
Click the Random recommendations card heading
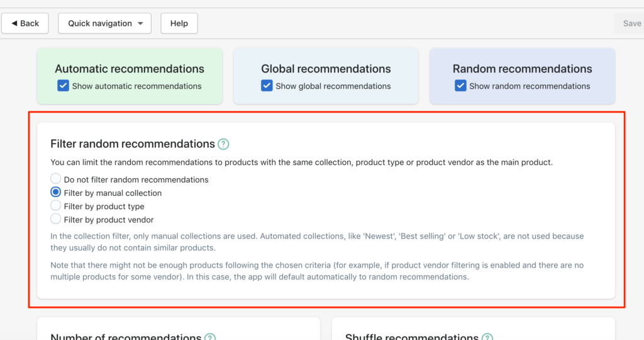point(523,69)
